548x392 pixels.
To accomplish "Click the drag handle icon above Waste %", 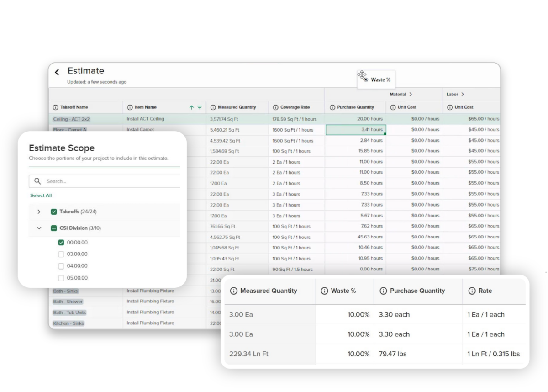I will [362, 74].
